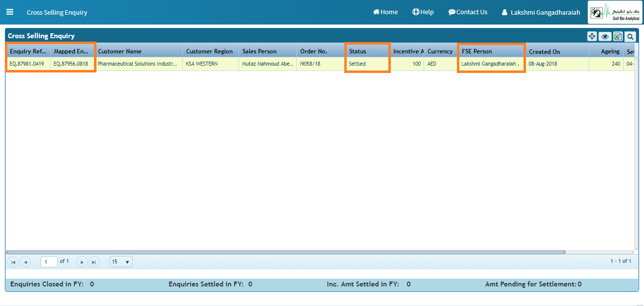Screen dimensions: 644x306
Task: Sort by Created On column header
Action: (x=557, y=51)
